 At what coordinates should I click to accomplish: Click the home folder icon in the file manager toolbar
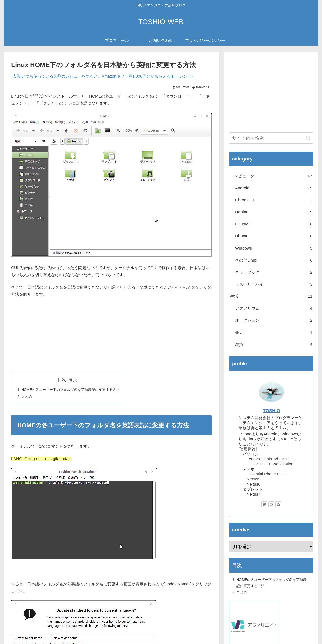click(98, 131)
